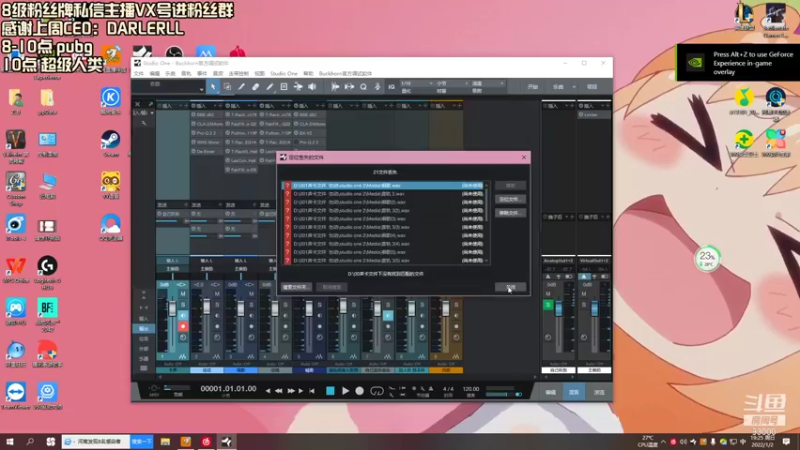This screenshot has height=450, width=800.
Task: Toggle the IQ button in the toolbar
Action: pyautogui.click(x=391, y=87)
